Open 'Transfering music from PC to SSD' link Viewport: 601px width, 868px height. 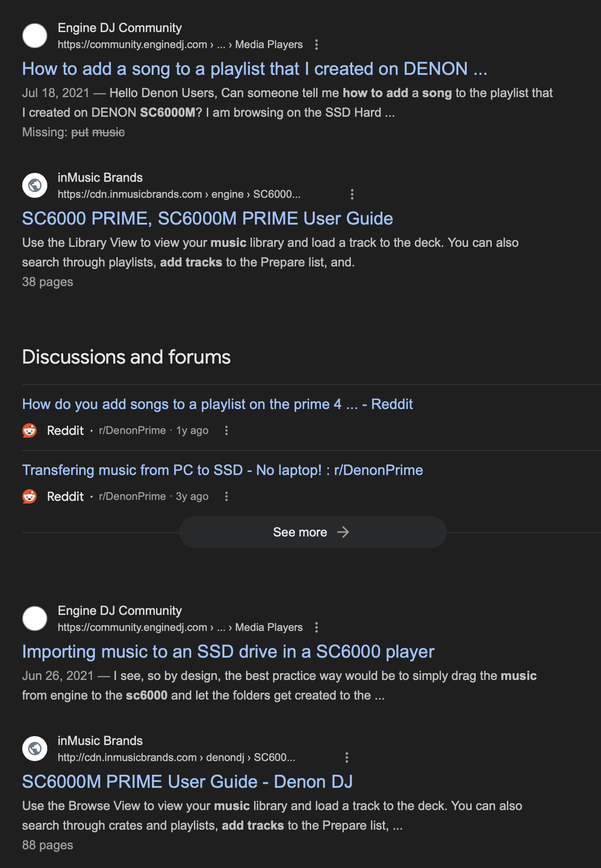222,470
